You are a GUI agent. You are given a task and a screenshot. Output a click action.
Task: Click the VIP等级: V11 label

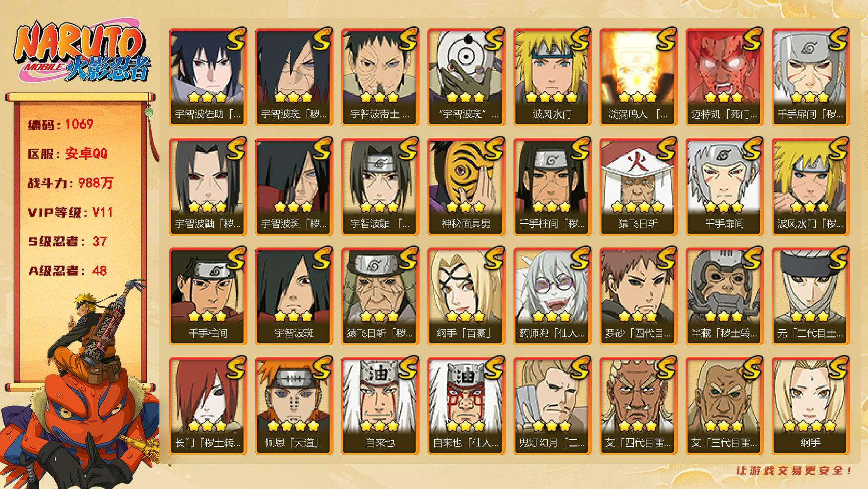click(70, 212)
